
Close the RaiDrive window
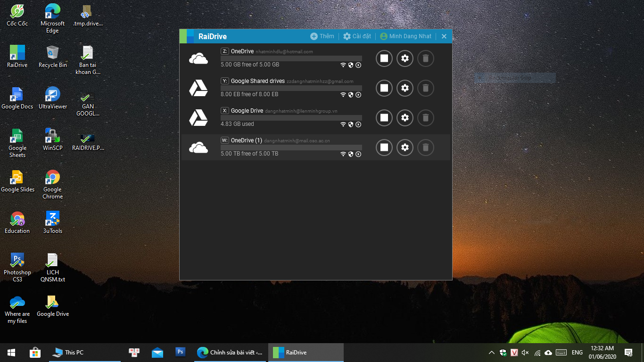click(444, 36)
